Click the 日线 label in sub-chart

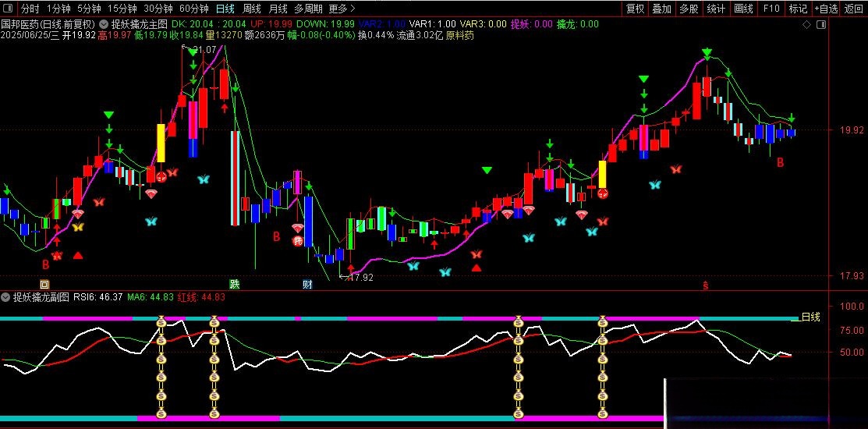811,317
